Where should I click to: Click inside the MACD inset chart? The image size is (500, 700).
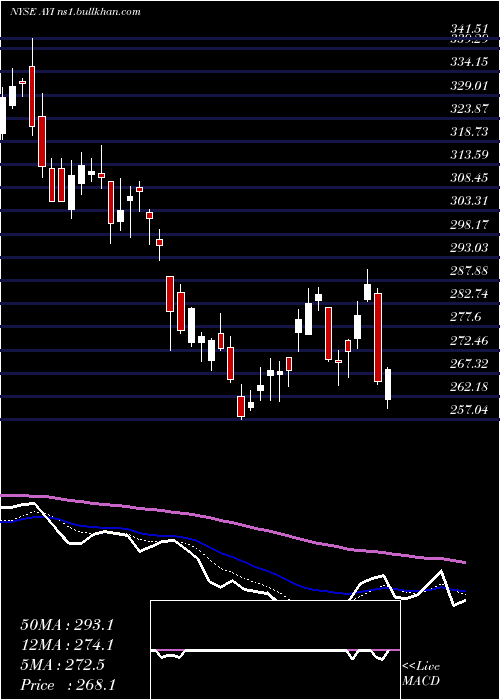[x=275, y=650]
